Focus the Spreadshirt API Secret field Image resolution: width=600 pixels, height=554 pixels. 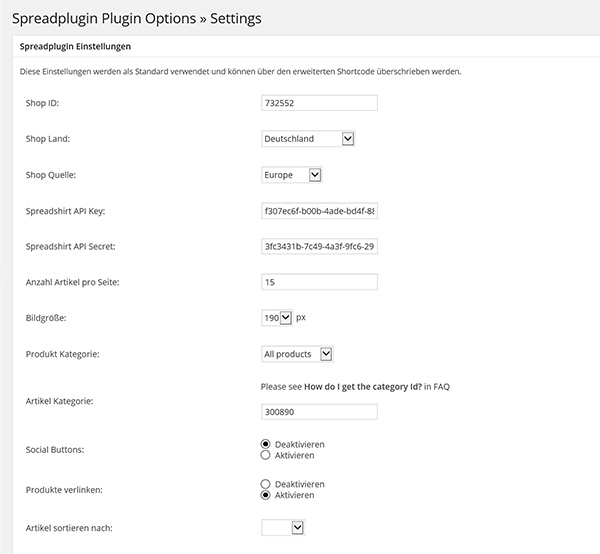319,246
